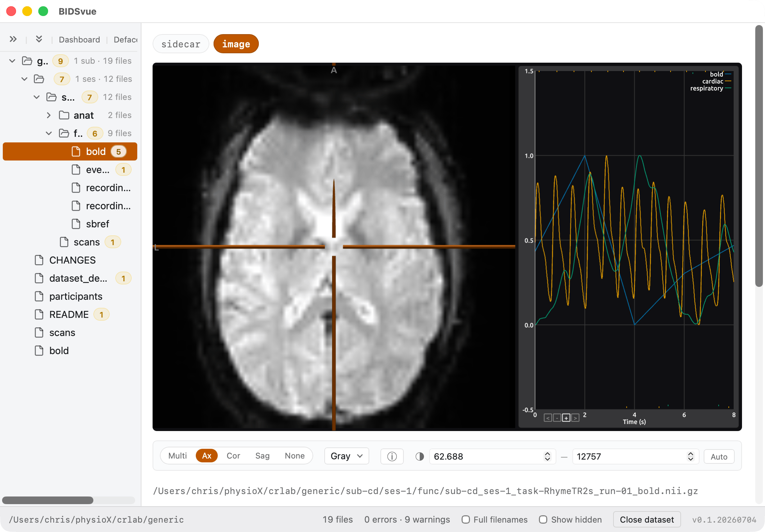Enable the Show hidden checkbox

[x=543, y=519]
